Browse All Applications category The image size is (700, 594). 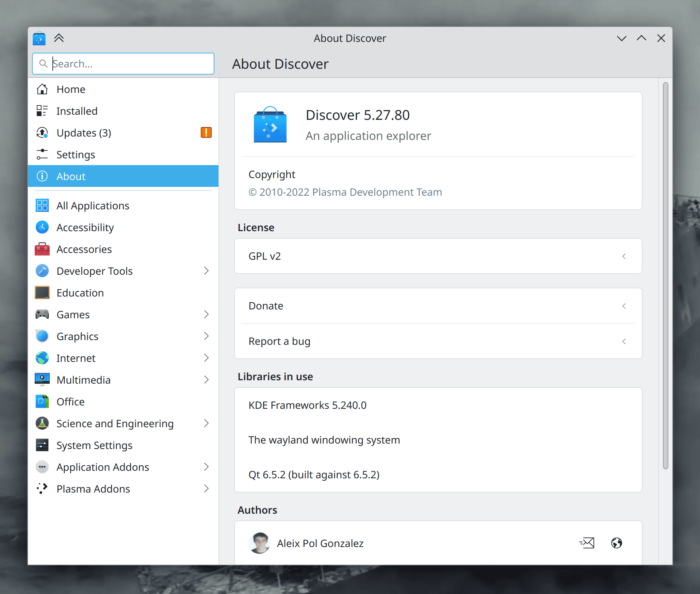point(123,206)
